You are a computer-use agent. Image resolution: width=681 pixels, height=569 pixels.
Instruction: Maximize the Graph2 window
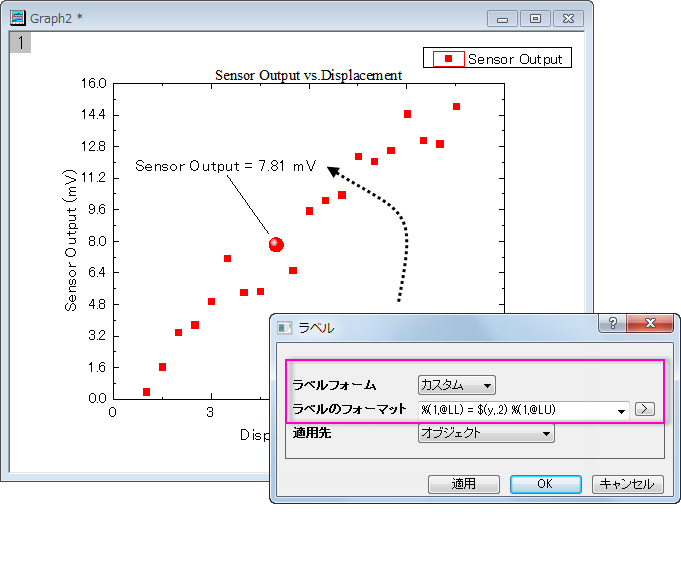(x=536, y=19)
